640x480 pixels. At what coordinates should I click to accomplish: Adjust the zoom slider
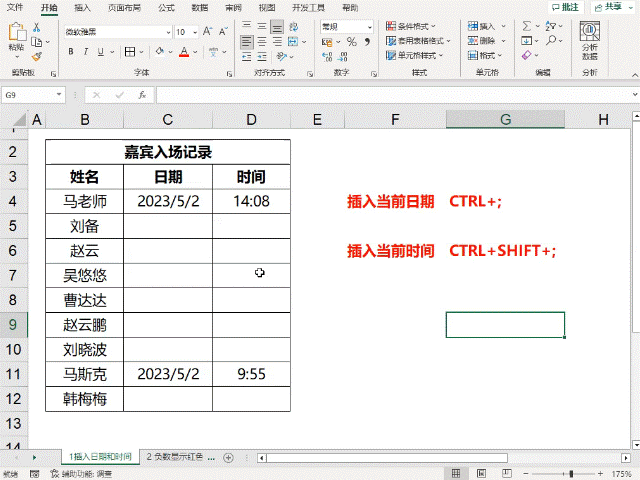[571, 474]
